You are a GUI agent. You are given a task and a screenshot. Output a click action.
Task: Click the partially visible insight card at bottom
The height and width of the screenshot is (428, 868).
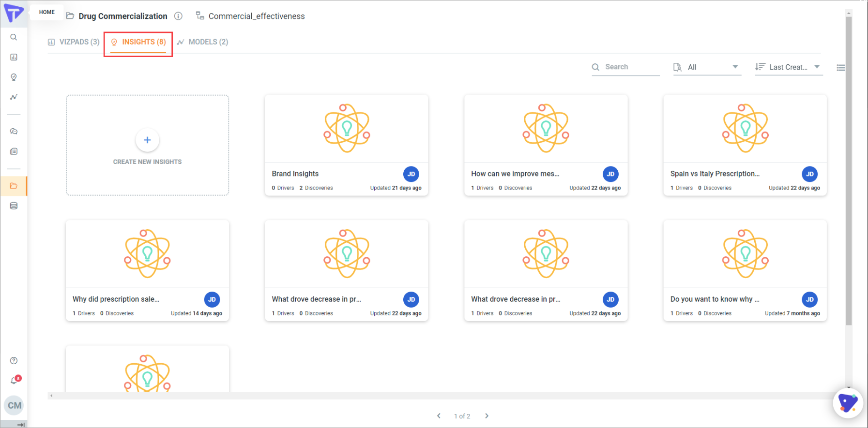coord(148,369)
